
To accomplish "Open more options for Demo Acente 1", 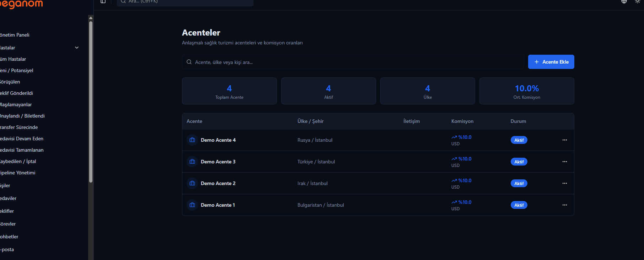I will [x=565, y=205].
